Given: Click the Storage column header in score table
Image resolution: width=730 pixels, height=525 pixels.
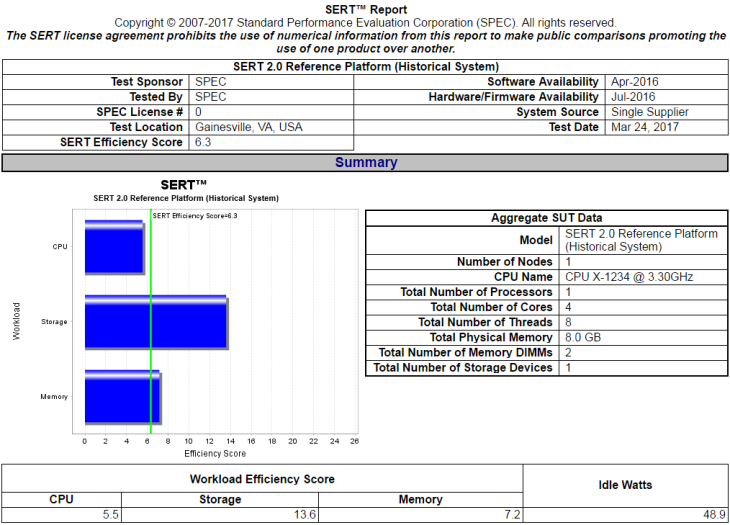Looking at the screenshot, I should click(220, 499).
